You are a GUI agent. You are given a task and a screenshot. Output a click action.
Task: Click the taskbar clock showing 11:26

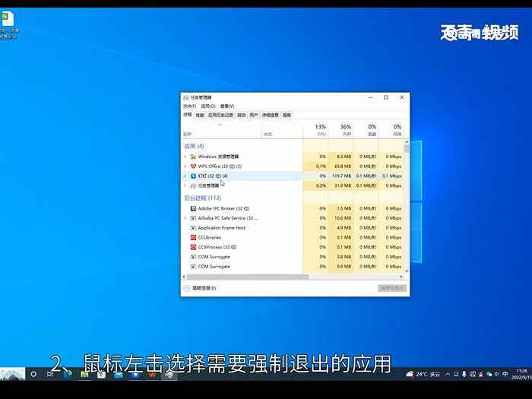523,374
